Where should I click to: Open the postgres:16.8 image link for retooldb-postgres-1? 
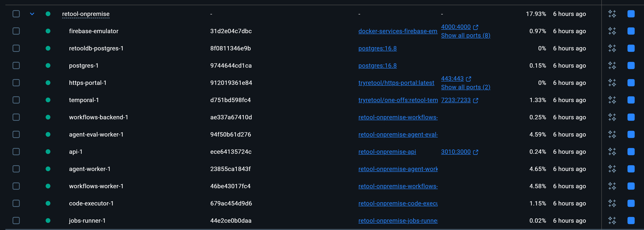click(x=377, y=48)
